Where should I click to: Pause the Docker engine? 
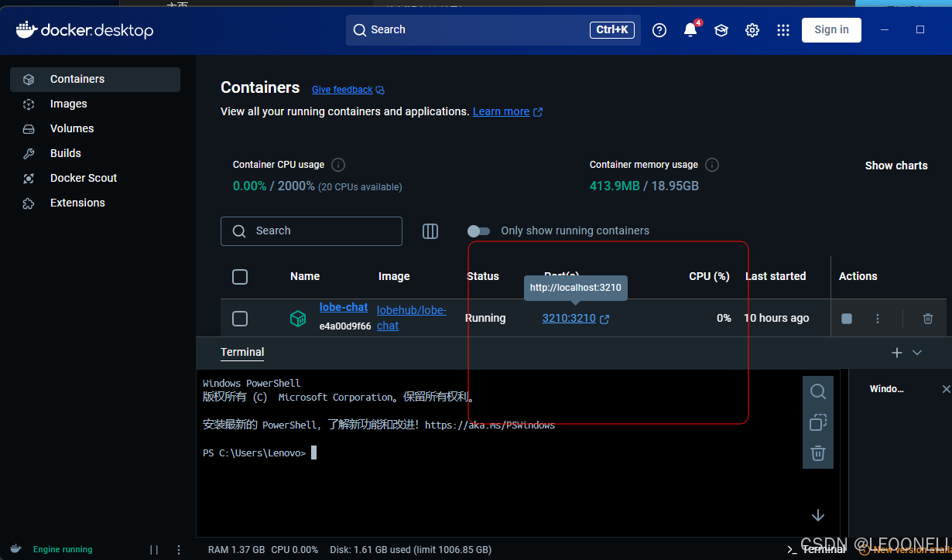(x=154, y=550)
